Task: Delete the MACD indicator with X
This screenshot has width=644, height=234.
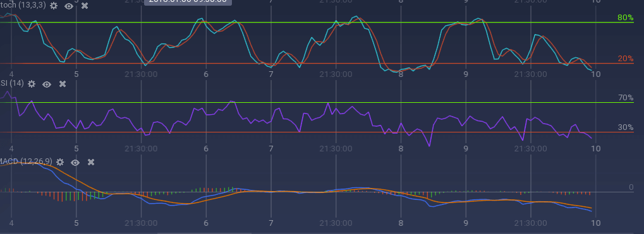Action: [x=91, y=162]
